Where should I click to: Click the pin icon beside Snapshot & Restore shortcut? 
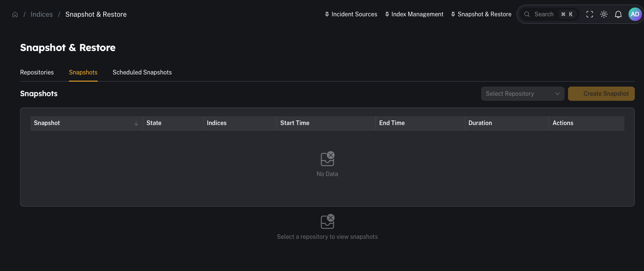453,14
